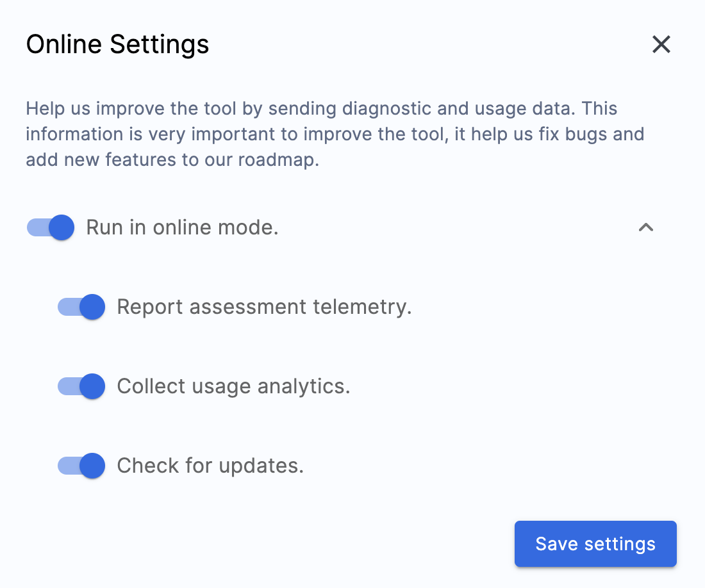
Task: Select the online mode toggle switch
Action: coord(50,227)
